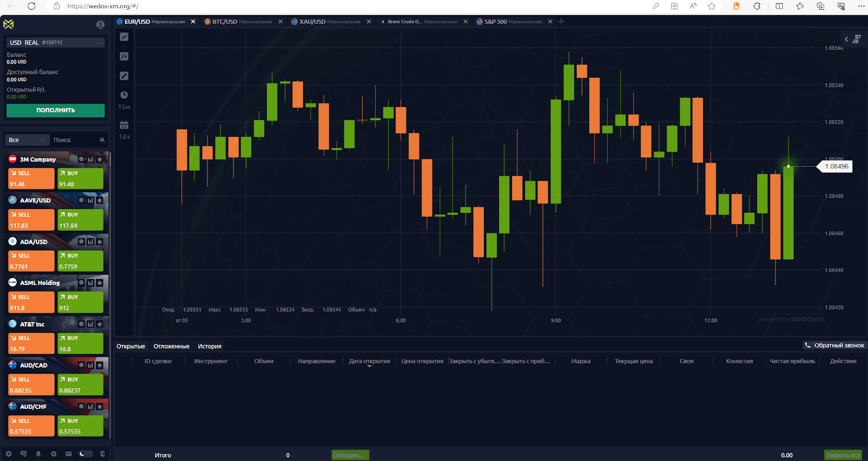The width and height of the screenshot is (868, 461).
Task: Open notifications bell icon
Action: click(x=39, y=454)
